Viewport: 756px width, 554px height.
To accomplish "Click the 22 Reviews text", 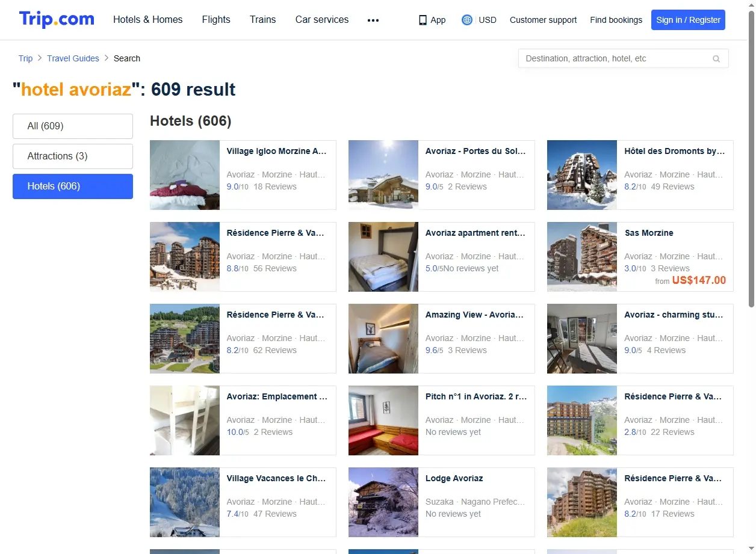I will [x=673, y=432].
